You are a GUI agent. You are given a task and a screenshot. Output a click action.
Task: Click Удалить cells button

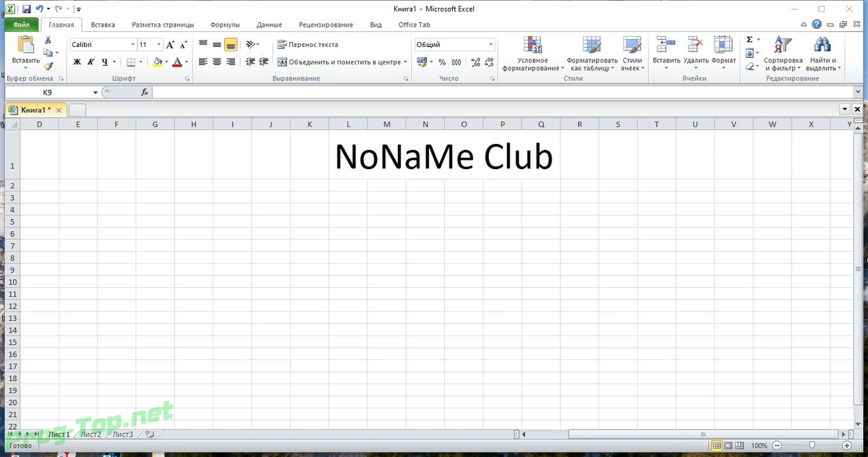tap(696, 53)
